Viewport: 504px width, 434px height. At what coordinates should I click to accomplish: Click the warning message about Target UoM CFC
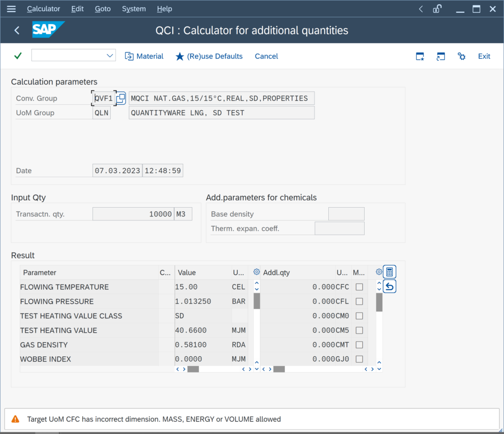[154, 419]
